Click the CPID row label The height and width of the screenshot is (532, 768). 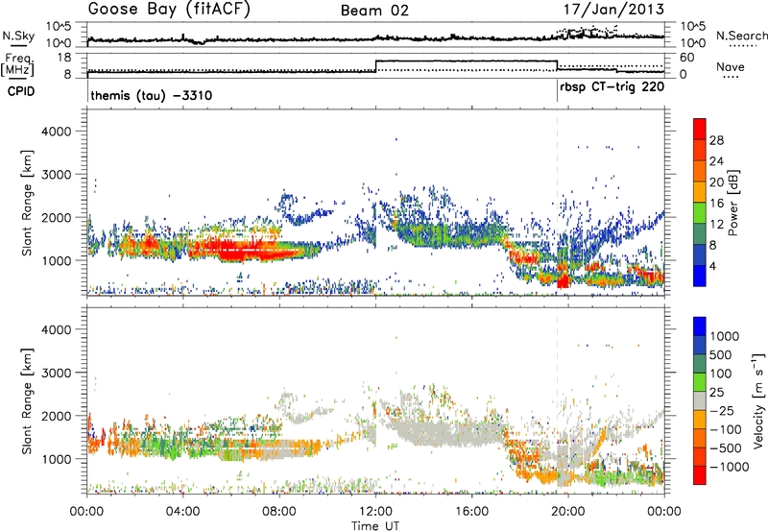point(21,91)
